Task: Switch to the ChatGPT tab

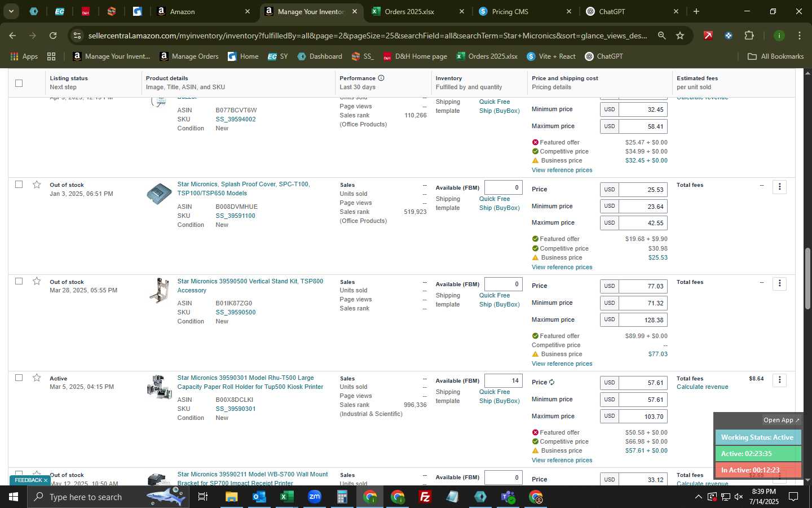Action: click(x=632, y=11)
